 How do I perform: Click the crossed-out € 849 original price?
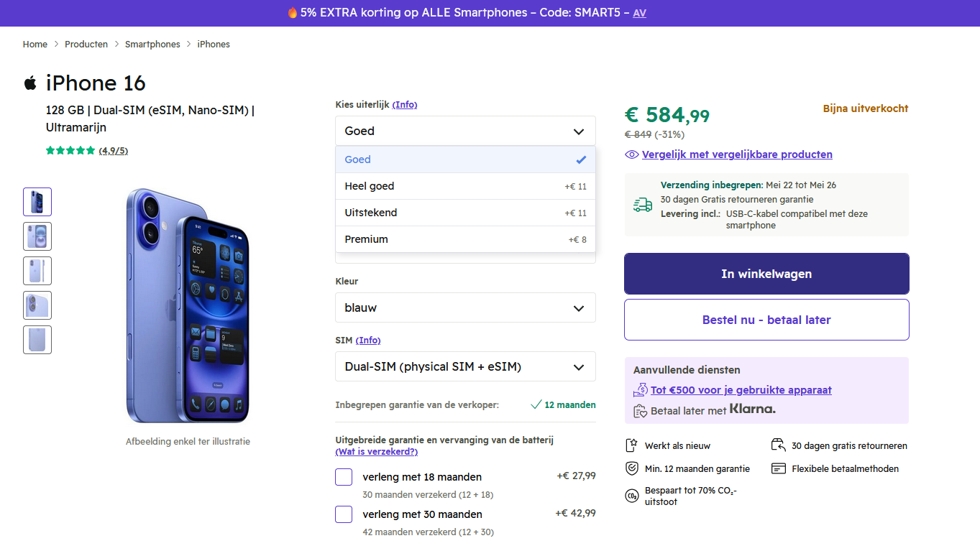pyautogui.click(x=638, y=134)
